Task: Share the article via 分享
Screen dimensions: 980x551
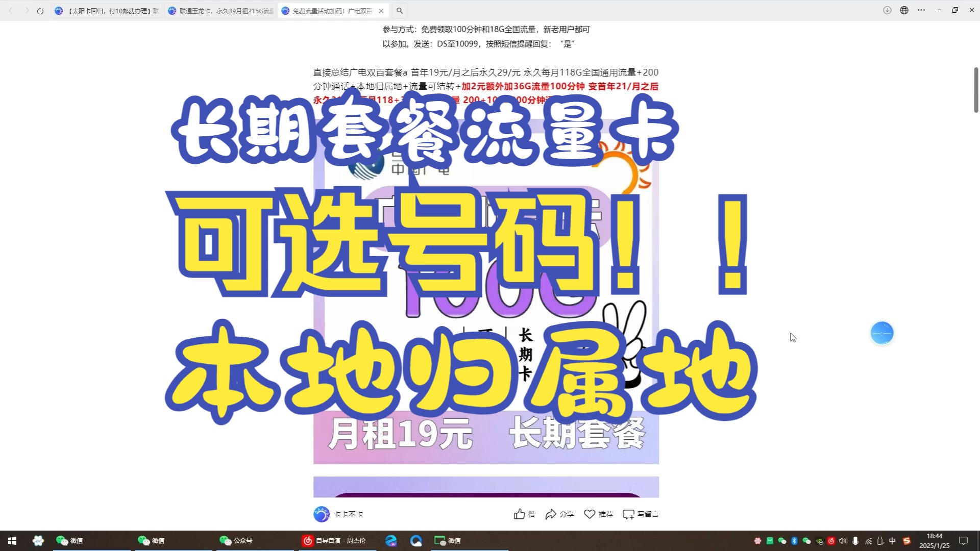Action: click(559, 514)
